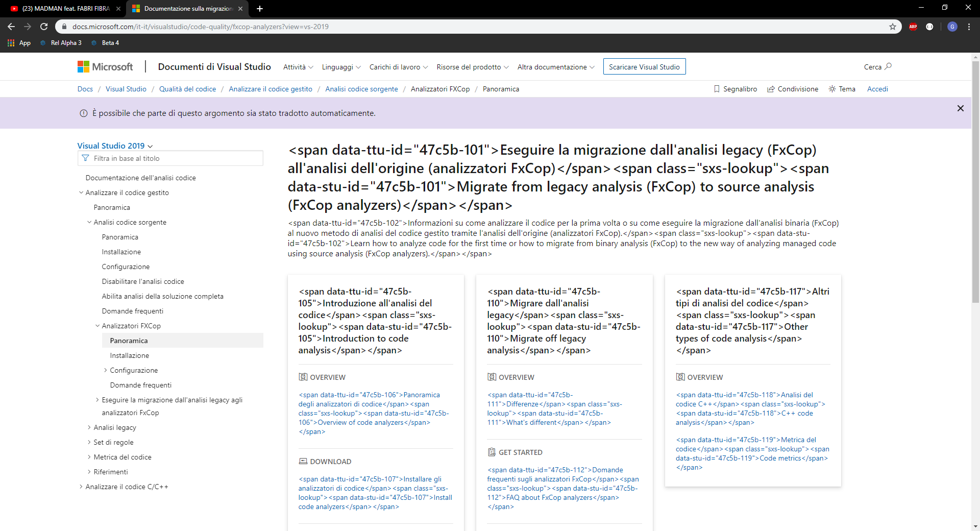980x531 pixels.
Task: Click the Condivisione share icon
Action: (771, 89)
